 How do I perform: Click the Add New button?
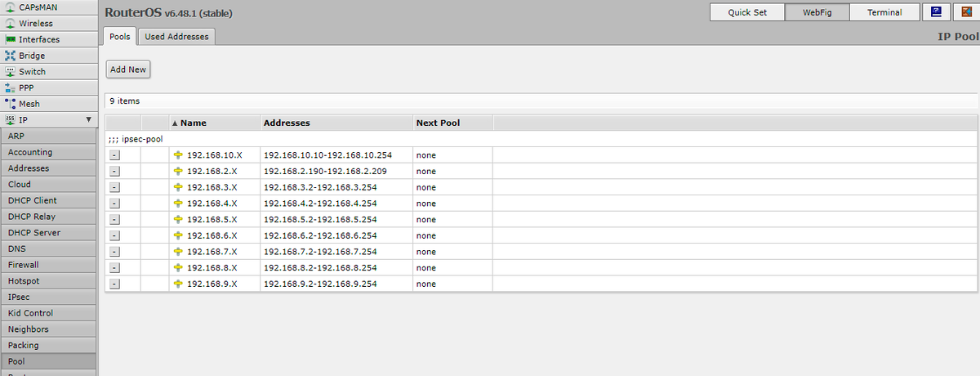[x=128, y=69]
